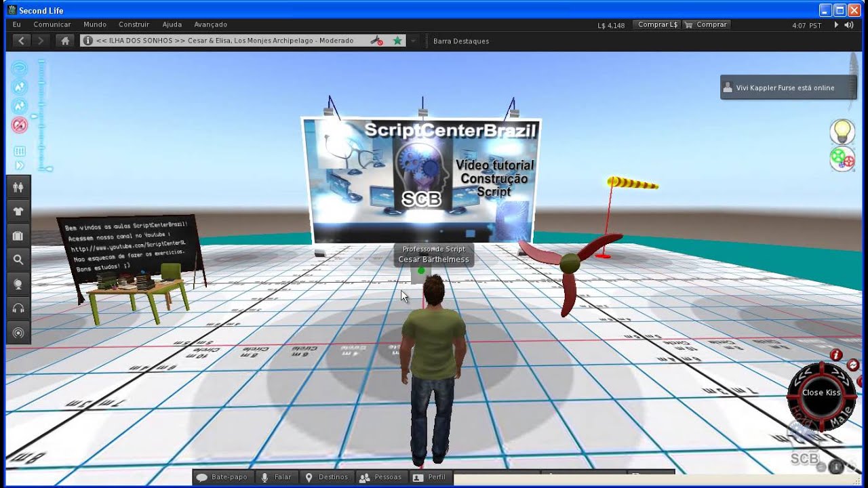Click the vertical HUD slider track

click(x=41, y=114)
